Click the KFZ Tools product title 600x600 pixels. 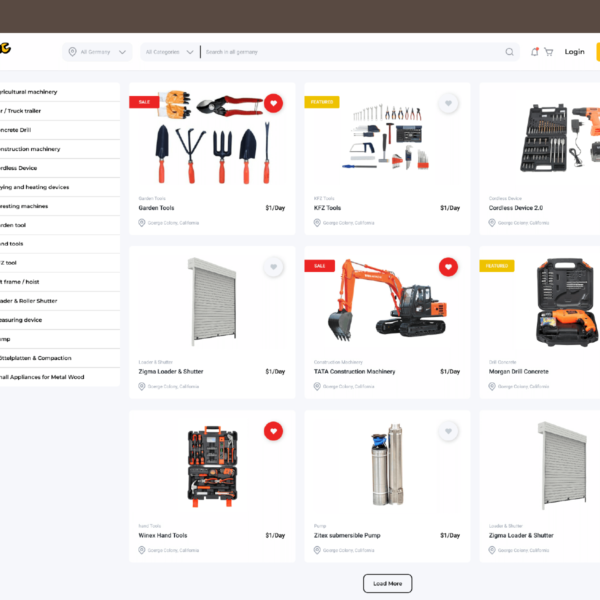(327, 208)
